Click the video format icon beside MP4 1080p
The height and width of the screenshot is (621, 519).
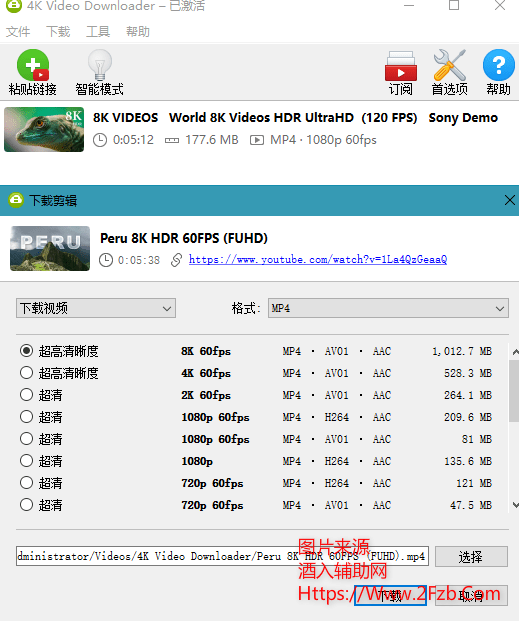point(257,140)
